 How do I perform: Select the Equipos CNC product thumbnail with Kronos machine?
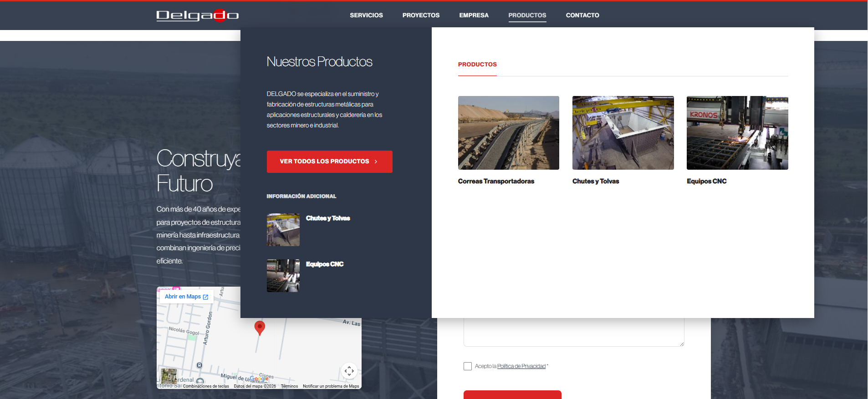[737, 133]
